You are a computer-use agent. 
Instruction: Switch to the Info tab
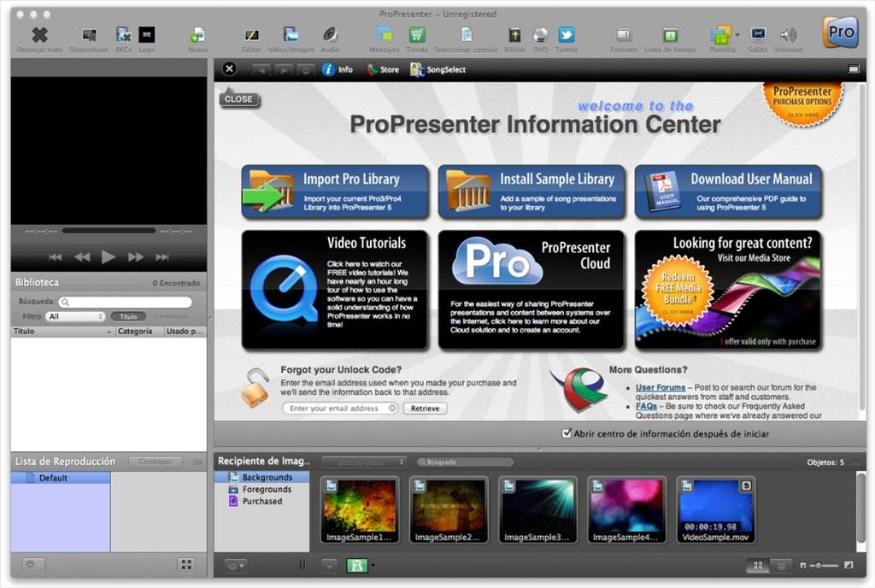tap(338, 70)
